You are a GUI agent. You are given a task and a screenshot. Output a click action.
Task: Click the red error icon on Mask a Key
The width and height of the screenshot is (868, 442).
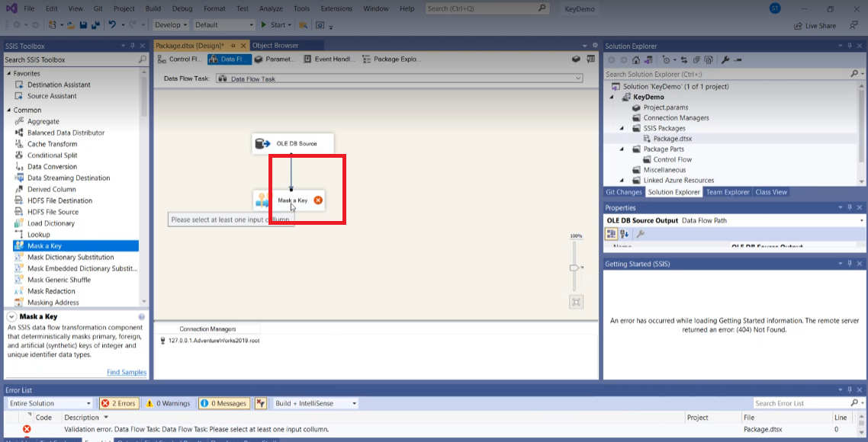tap(318, 200)
